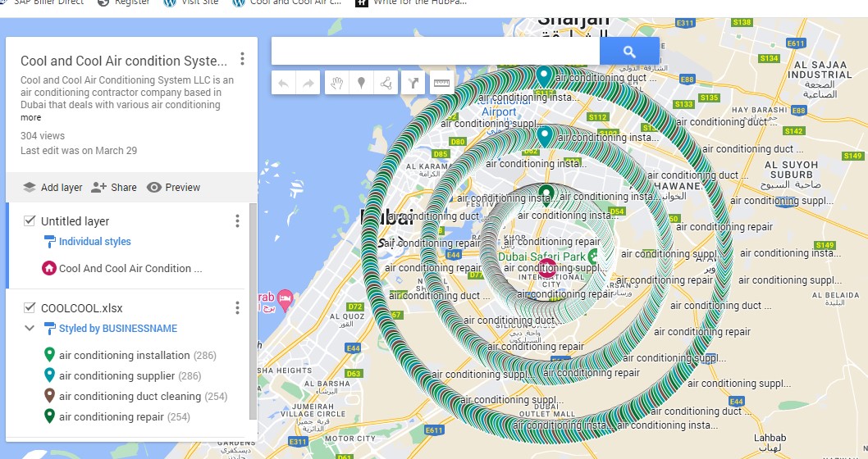Click the map description paragraph text

point(127,93)
